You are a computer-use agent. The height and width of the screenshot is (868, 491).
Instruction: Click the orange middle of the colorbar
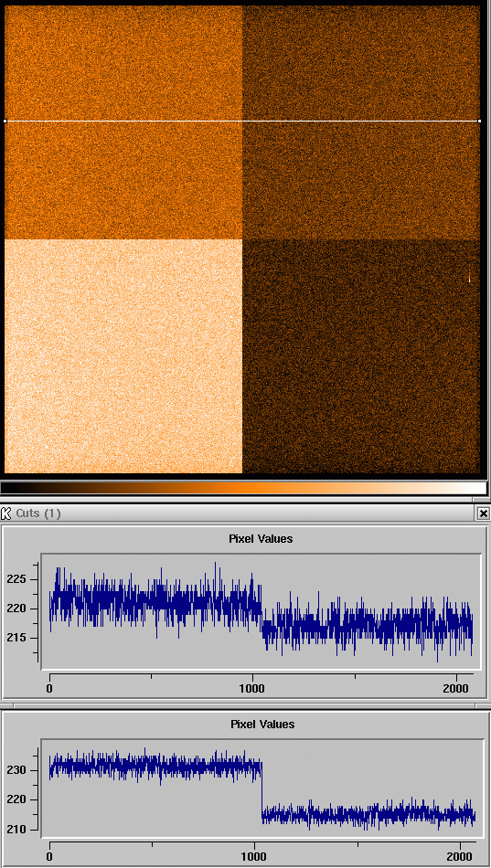[x=233, y=488]
